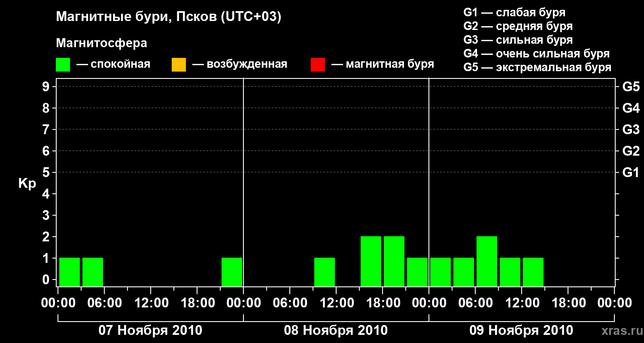
Task: Click the 18:00 time label under 08 November
Action: pos(383,303)
